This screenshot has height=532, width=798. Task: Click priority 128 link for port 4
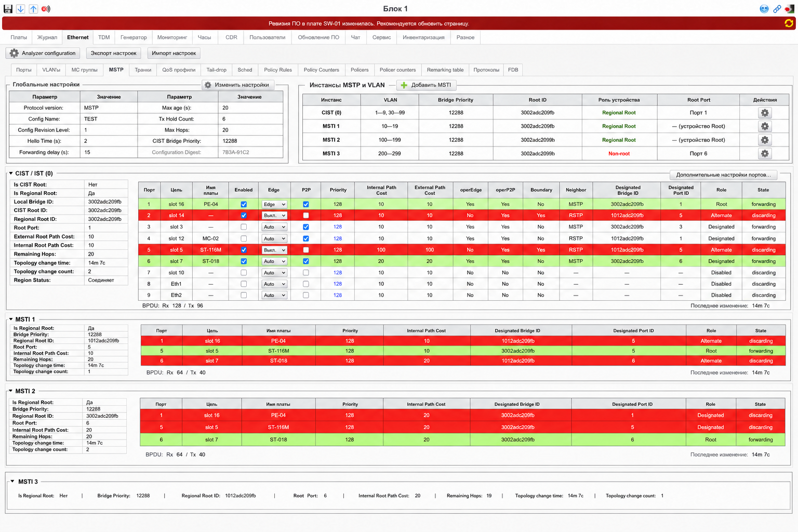pos(338,238)
